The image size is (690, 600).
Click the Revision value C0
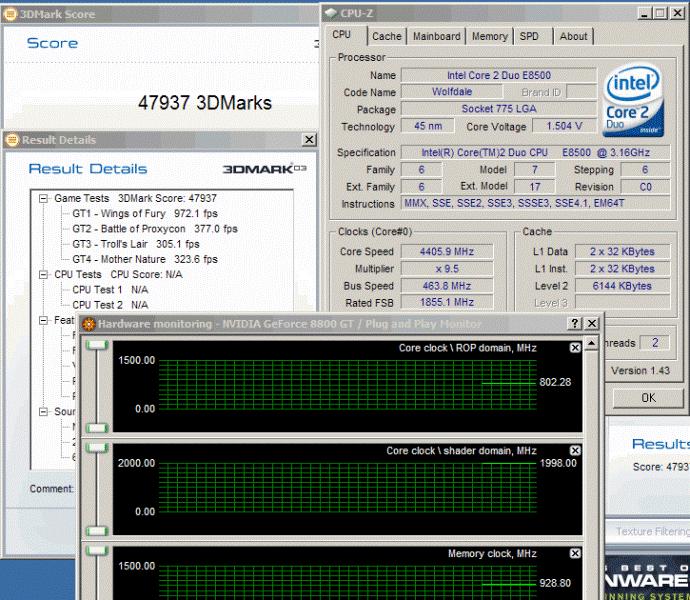pyautogui.click(x=645, y=187)
